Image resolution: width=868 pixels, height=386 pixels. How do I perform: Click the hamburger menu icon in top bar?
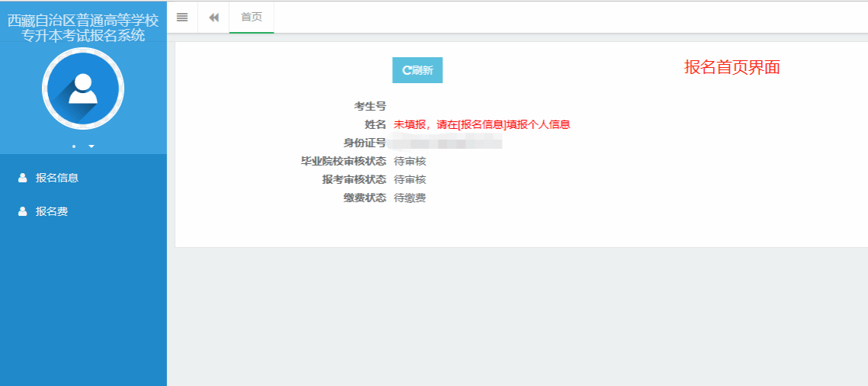click(182, 17)
